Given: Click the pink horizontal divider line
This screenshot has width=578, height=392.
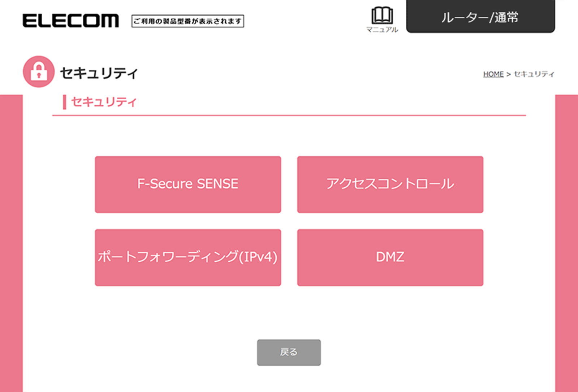Looking at the screenshot, I should click(289, 116).
